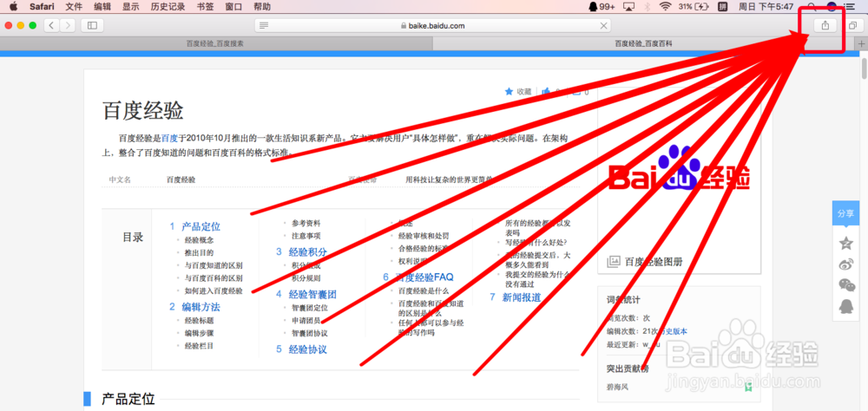Share to QQ penguin icon
868x411 pixels.
pos(846,306)
